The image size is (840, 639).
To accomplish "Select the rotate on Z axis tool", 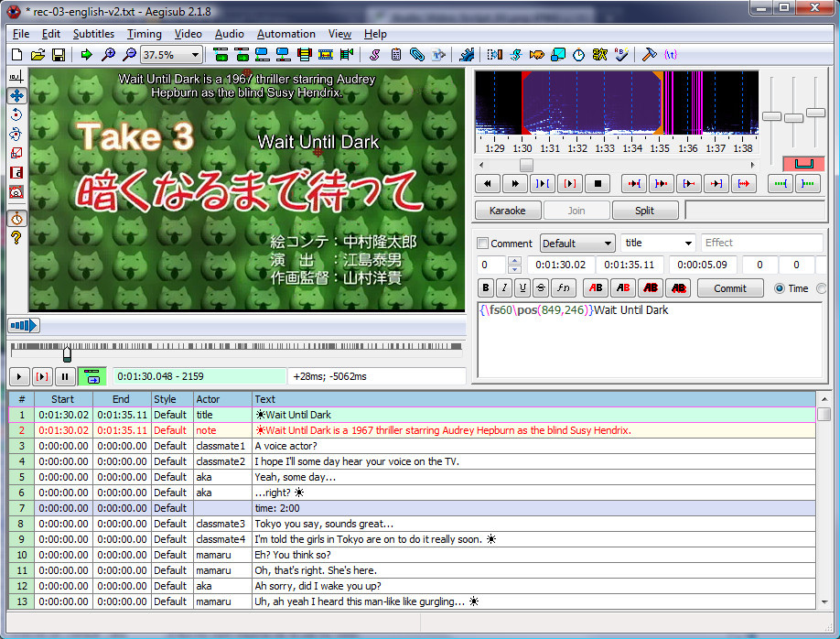I will 16,114.
